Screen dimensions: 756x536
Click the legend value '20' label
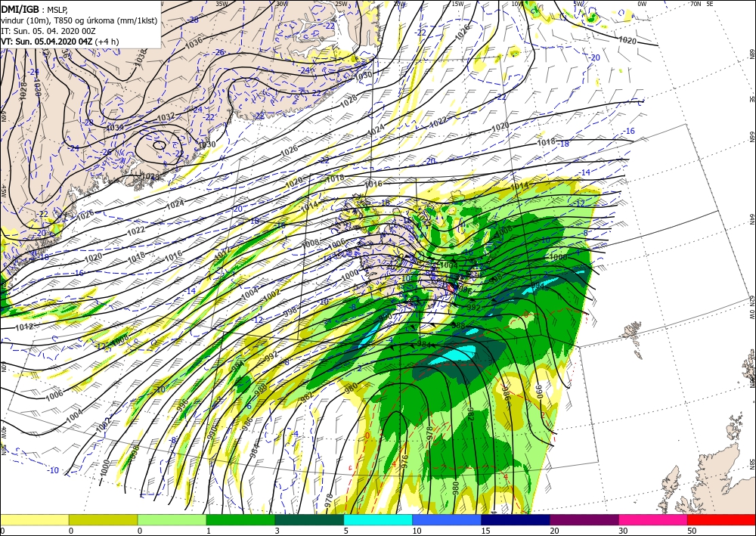point(554,531)
